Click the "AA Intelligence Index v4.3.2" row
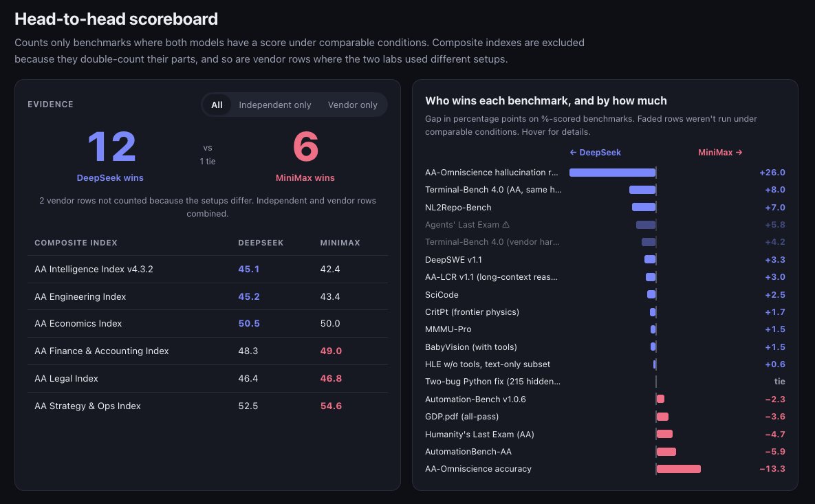This screenshot has width=815, height=504. tap(208, 269)
